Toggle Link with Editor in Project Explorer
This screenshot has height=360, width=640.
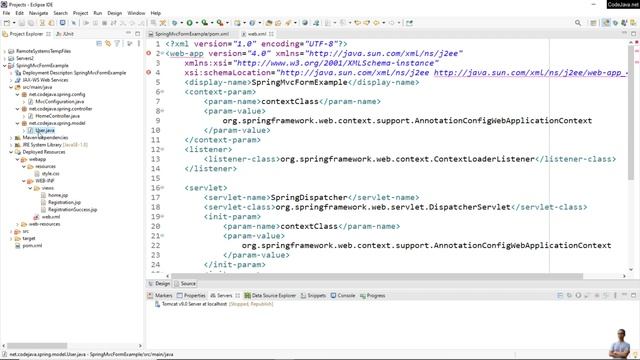[x=108, y=43]
